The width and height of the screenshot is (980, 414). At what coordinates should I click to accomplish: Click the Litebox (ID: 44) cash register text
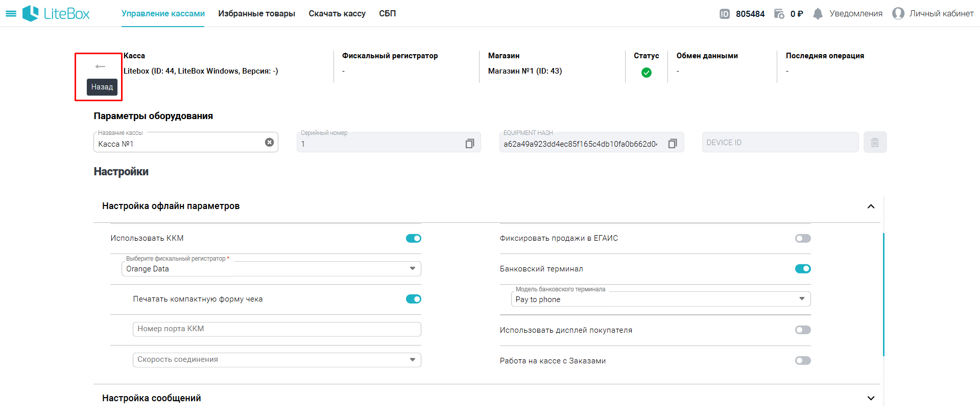point(201,71)
